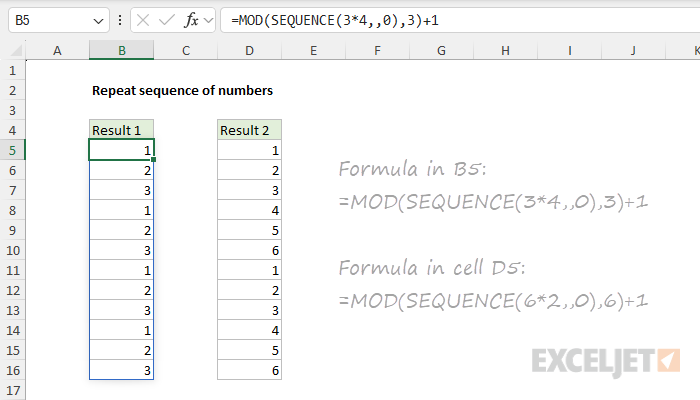Screen dimensions: 700x400
Task: Select row 14 header
Action: (12, 330)
